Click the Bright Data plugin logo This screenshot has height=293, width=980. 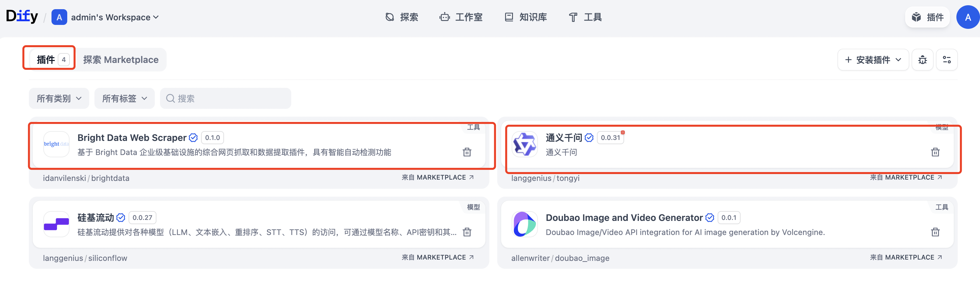click(x=56, y=144)
